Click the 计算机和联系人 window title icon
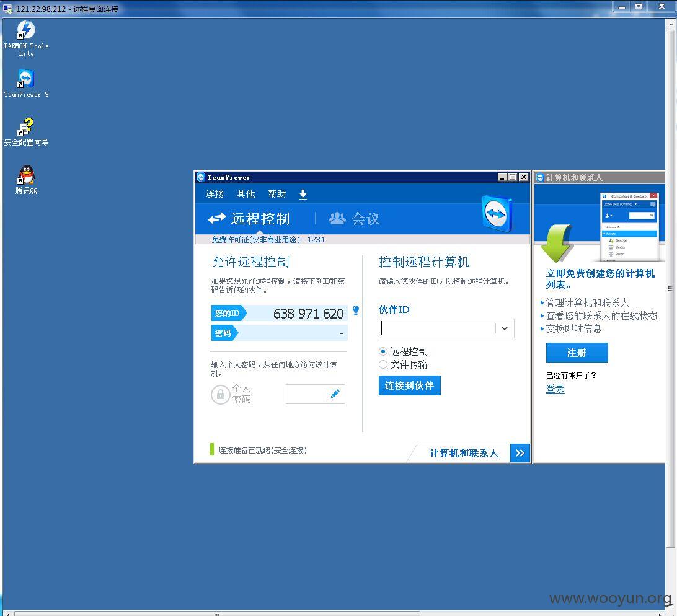Screen dimensions: 677x616 pos(540,177)
